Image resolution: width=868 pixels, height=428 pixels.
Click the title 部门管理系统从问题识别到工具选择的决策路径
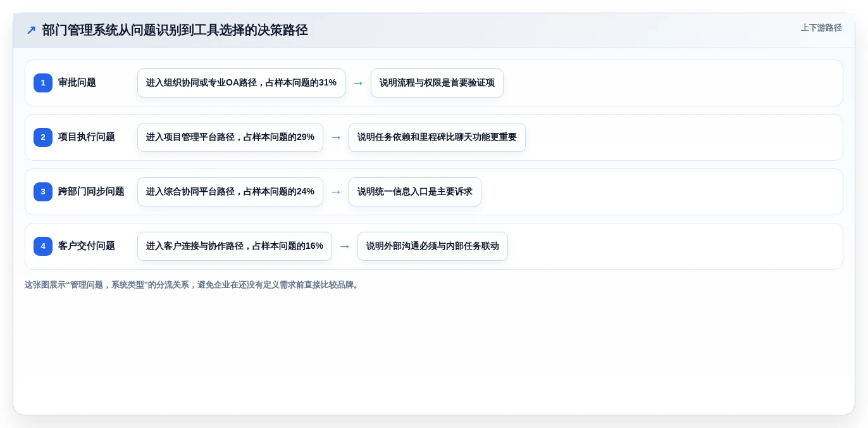click(x=175, y=30)
